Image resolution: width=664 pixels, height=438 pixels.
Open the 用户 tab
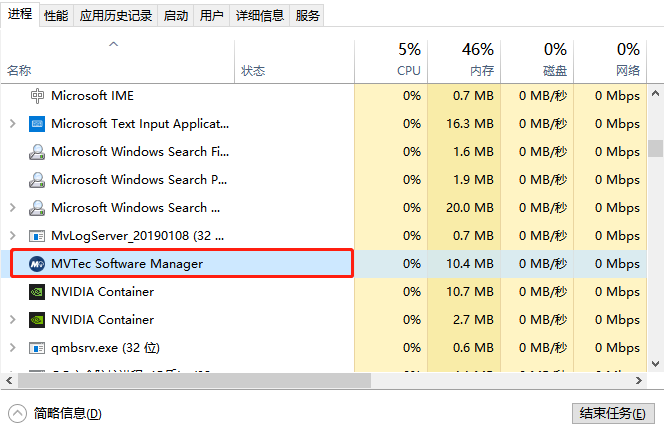click(211, 16)
